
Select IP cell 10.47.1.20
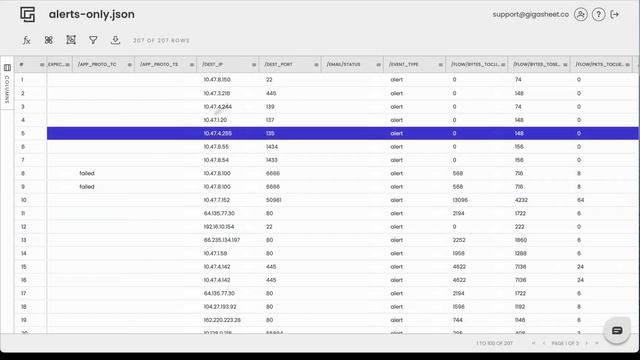(215, 120)
